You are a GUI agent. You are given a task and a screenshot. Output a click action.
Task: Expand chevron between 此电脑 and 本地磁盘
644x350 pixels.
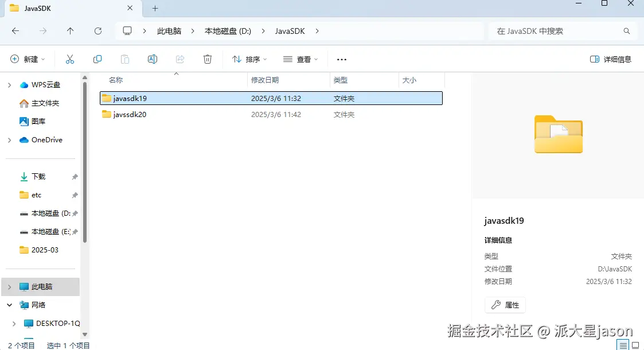pos(193,31)
